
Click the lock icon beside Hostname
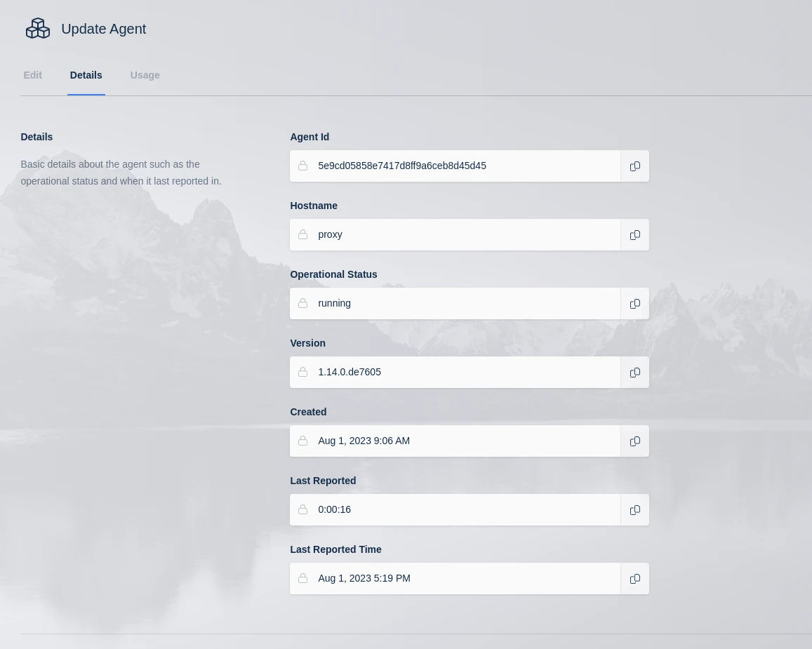[302, 234]
